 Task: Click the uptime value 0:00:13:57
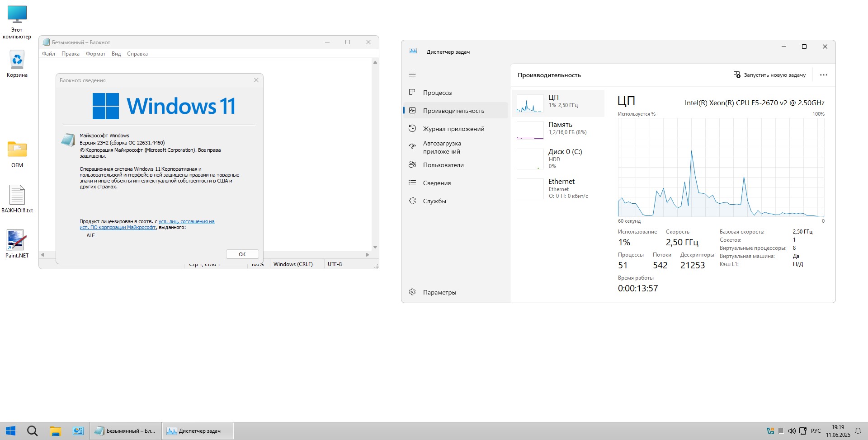coord(638,288)
